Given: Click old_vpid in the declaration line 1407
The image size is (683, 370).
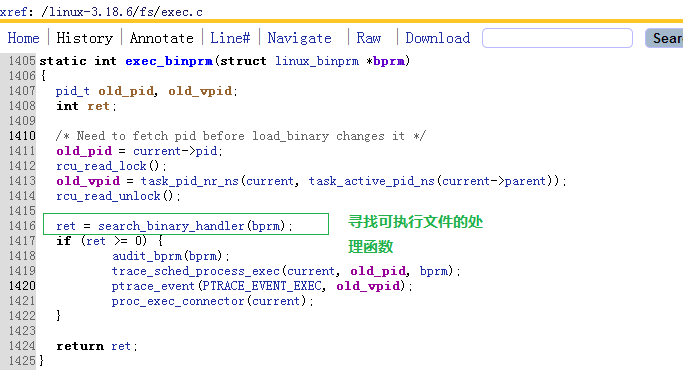Looking at the screenshot, I should 200,91.
